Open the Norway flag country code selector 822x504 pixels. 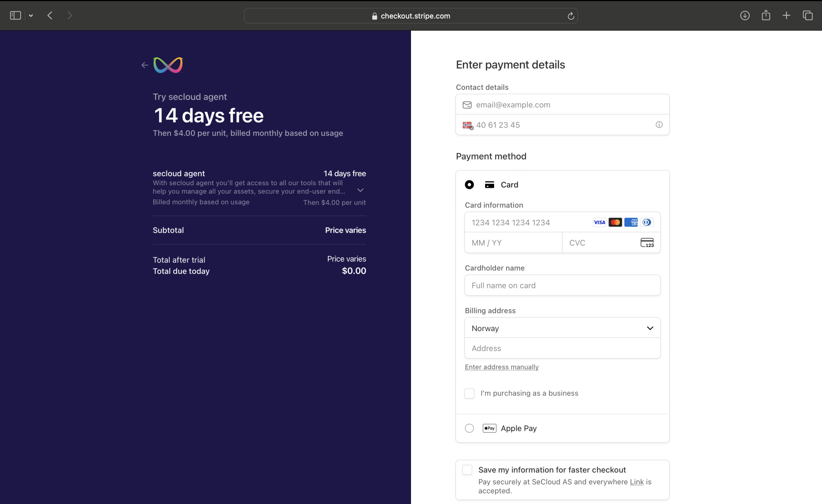point(468,126)
